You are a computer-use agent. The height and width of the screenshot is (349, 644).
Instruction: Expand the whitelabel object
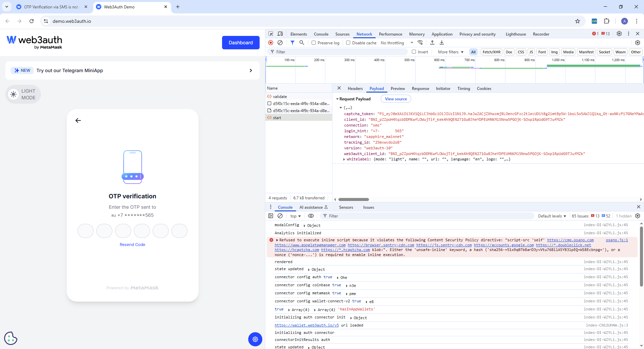pos(344,159)
